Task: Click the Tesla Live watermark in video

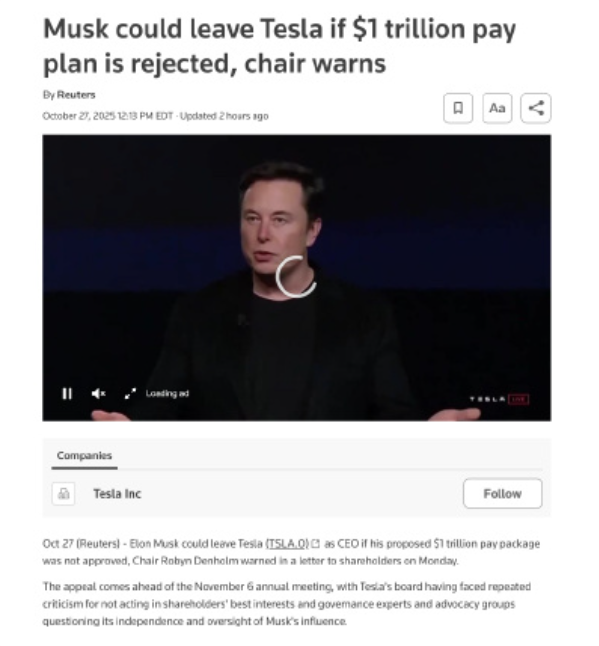Action: pos(500,399)
